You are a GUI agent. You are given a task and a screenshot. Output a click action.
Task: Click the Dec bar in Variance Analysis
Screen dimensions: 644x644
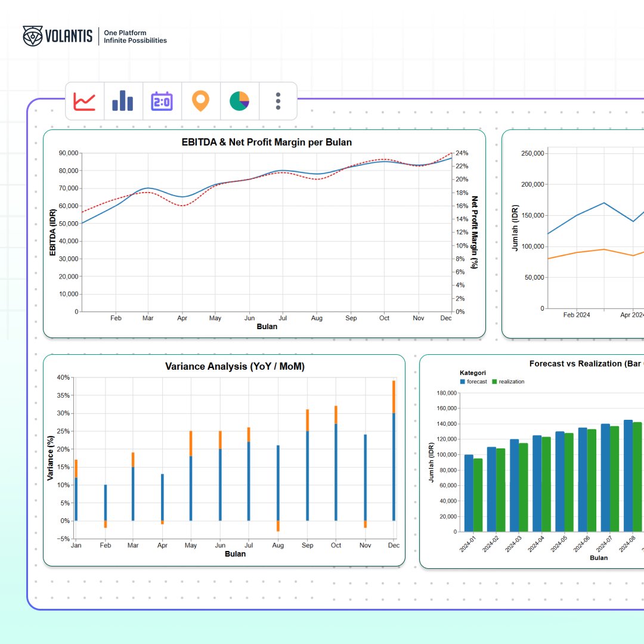pos(394,451)
